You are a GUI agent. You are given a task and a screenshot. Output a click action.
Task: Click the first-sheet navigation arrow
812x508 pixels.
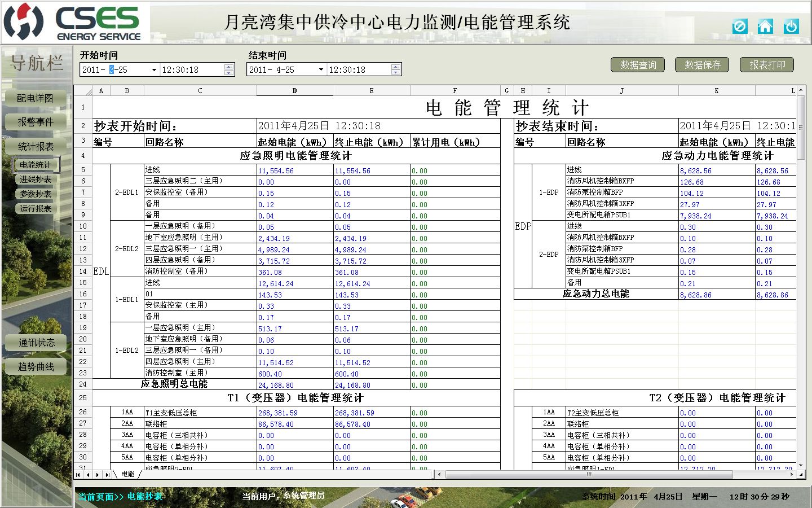click(78, 475)
